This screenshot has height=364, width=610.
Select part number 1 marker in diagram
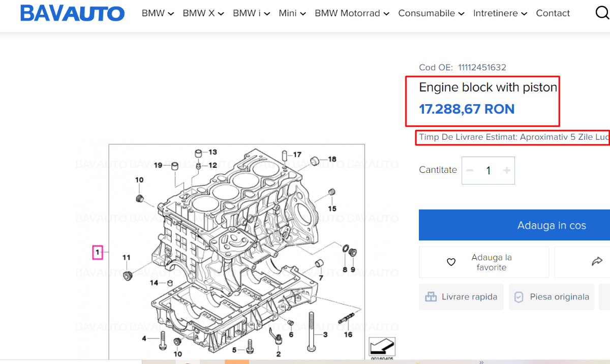click(x=98, y=252)
